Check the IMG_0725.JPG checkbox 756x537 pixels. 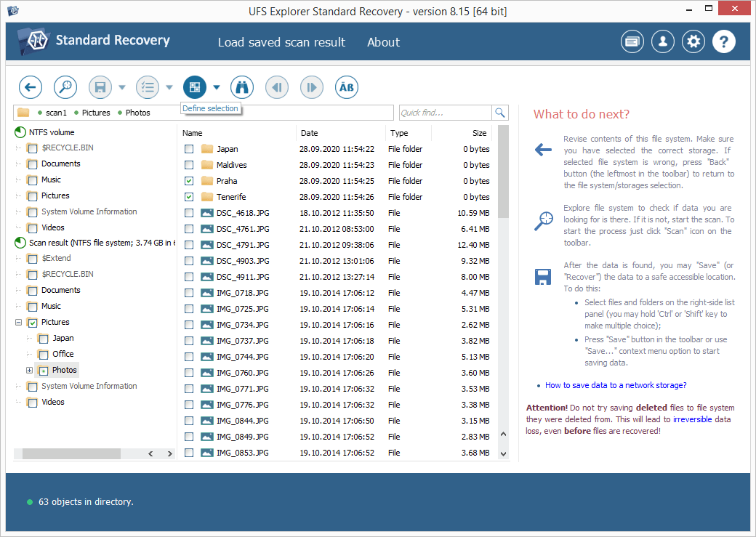click(x=189, y=309)
